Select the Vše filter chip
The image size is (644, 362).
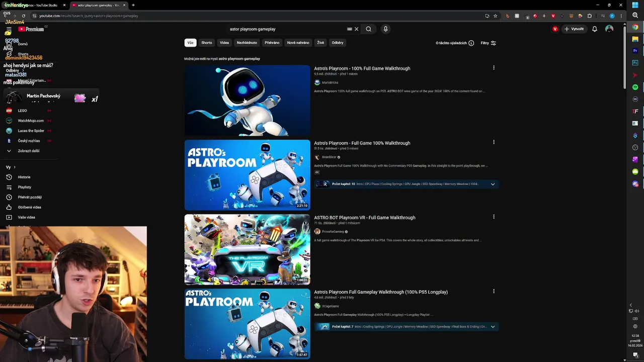(x=190, y=43)
